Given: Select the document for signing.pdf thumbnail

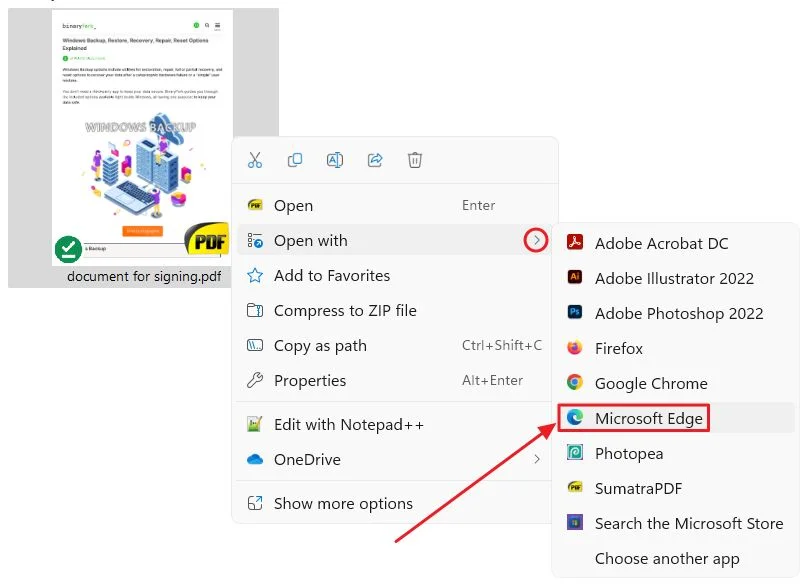Looking at the screenshot, I should pos(142,137).
